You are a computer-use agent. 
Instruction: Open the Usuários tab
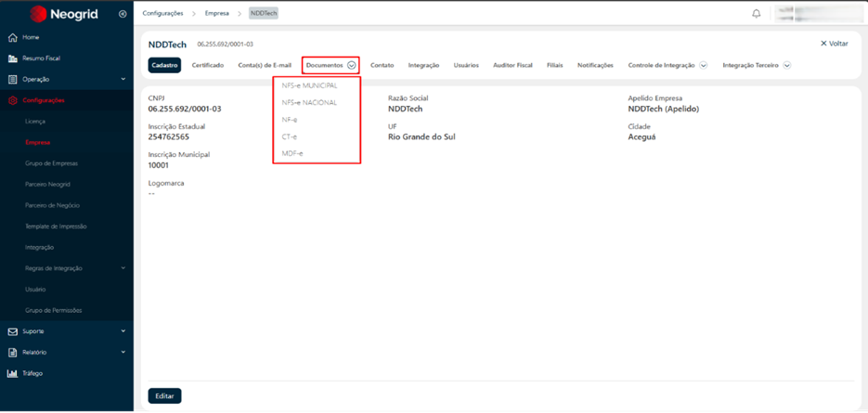click(466, 65)
